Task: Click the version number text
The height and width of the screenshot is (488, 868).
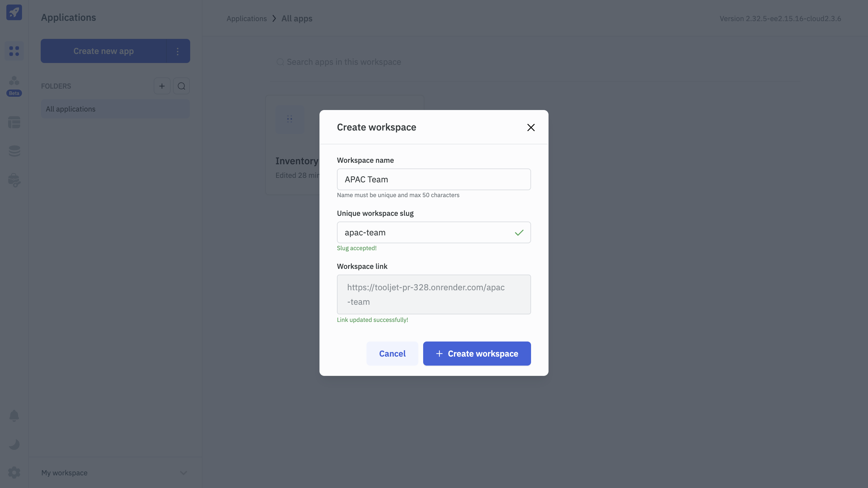Action: tap(780, 18)
